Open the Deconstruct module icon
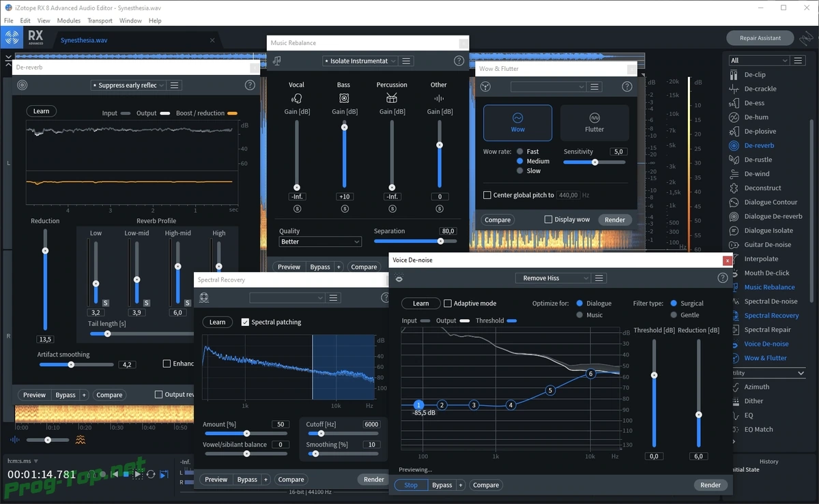Screen dimensions: 819x504 [734, 188]
